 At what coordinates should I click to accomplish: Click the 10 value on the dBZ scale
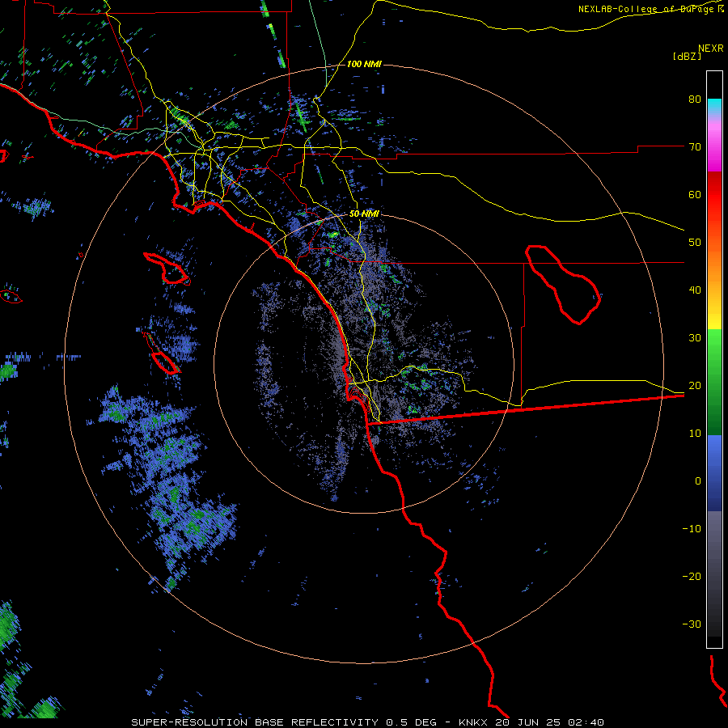coord(695,434)
